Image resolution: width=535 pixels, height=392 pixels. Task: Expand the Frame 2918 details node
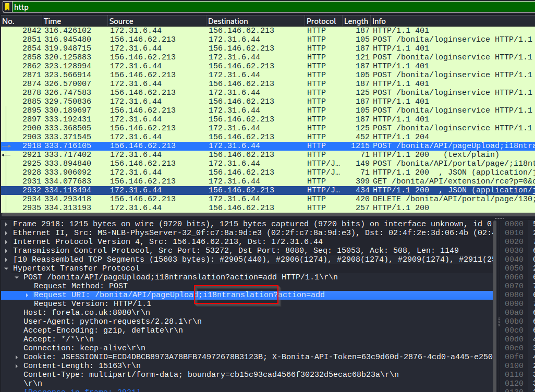pos(6,224)
